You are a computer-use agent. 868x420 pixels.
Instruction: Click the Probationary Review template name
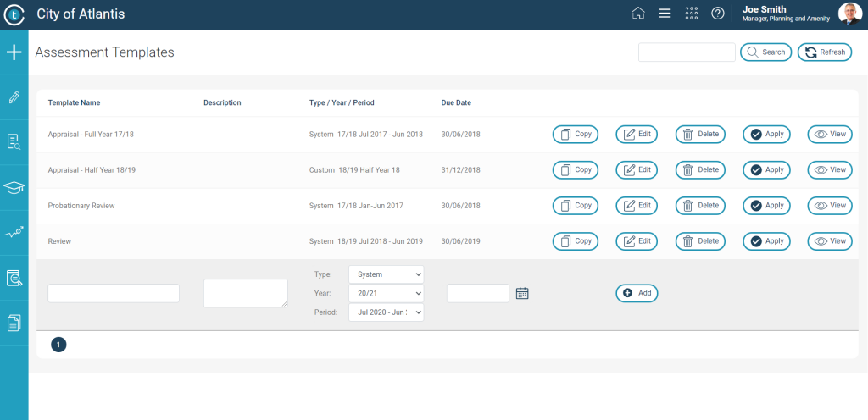[81, 206]
